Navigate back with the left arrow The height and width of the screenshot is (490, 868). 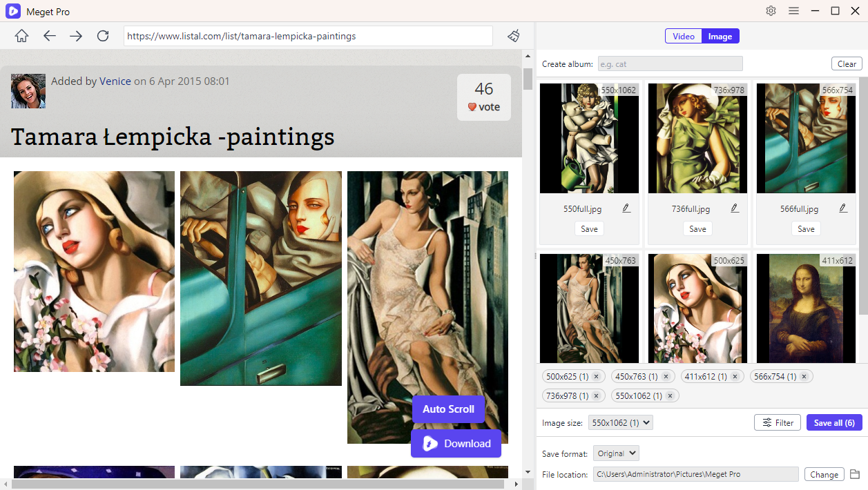point(49,36)
